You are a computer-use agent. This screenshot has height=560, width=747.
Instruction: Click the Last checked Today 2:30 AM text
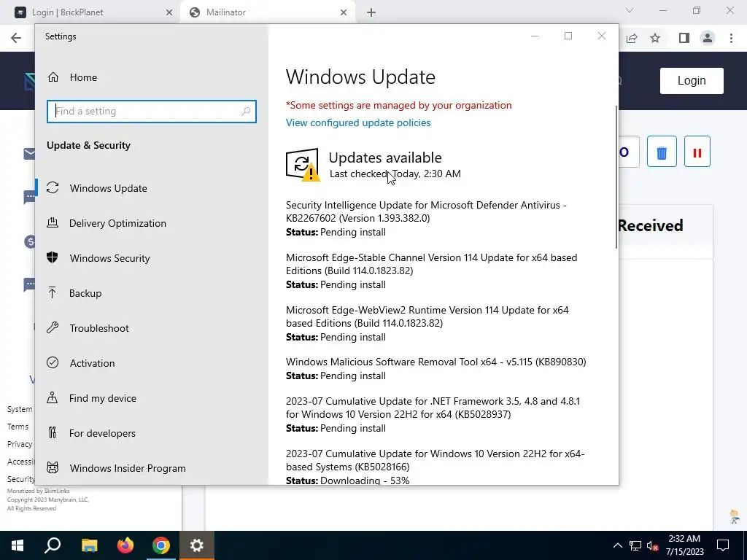click(x=395, y=174)
